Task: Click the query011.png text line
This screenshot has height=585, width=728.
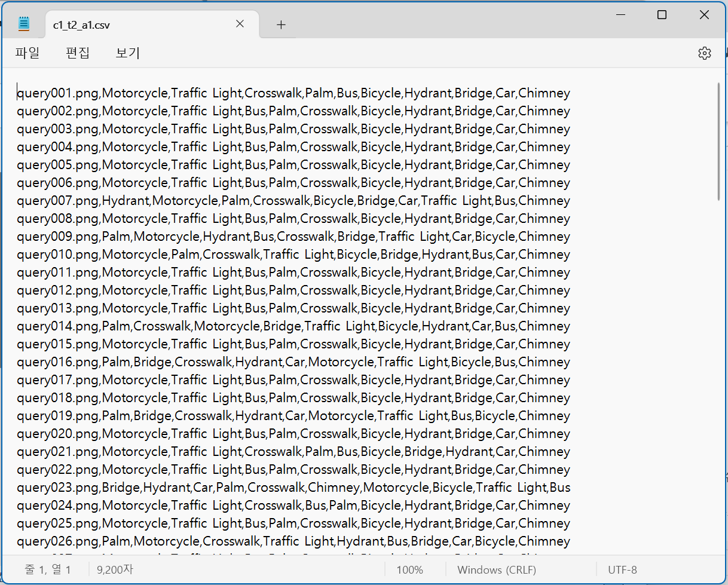Action: [x=293, y=272]
